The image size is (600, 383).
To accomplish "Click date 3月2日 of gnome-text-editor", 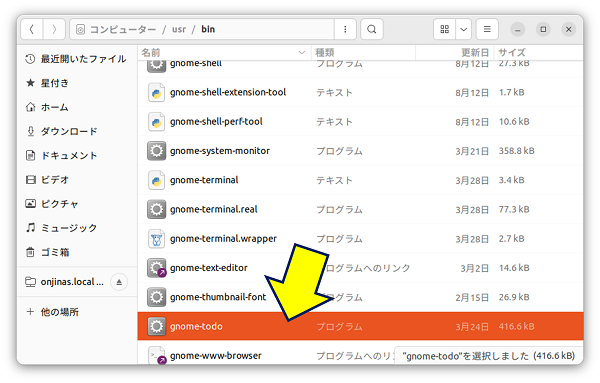I will click(x=474, y=268).
